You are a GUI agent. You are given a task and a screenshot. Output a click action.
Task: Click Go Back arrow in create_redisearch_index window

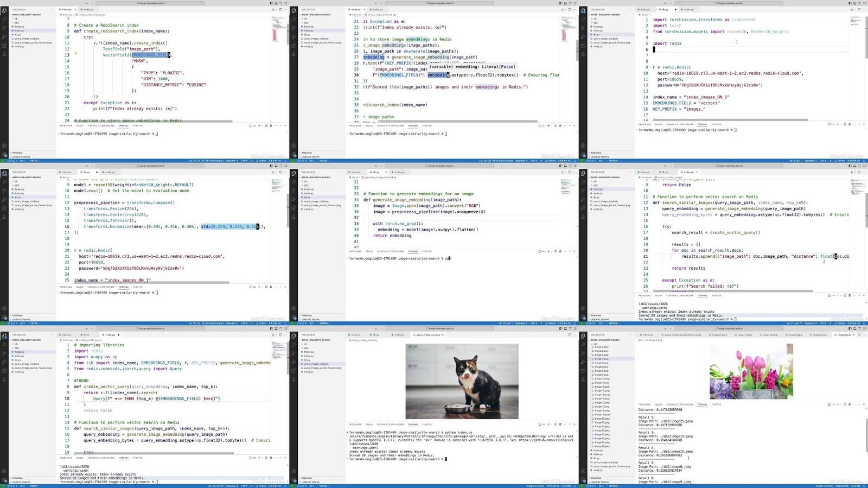[x=87, y=3]
